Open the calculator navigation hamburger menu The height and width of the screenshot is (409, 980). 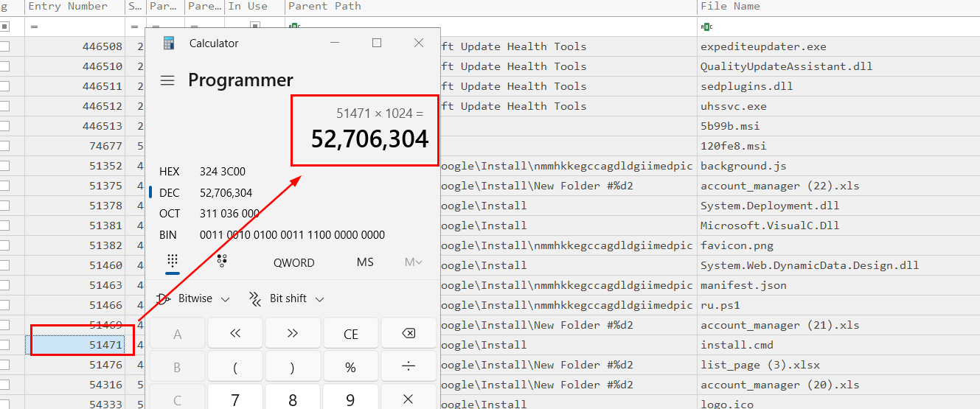pos(167,80)
